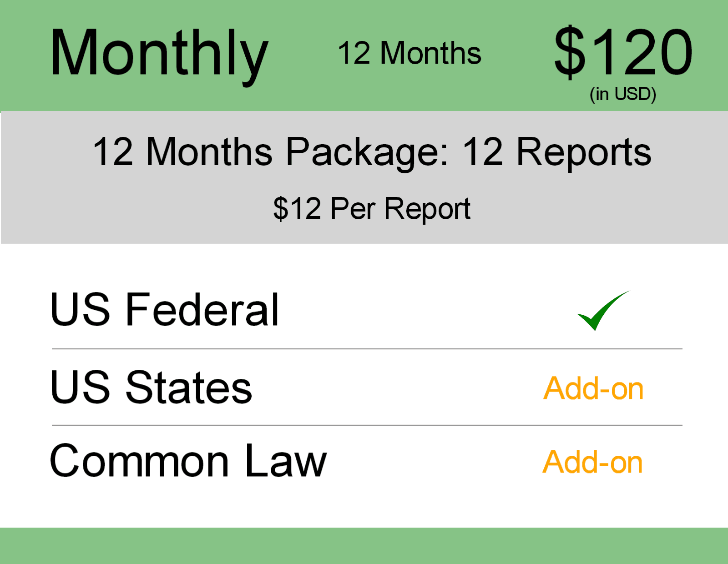Click the word "States" in US States

click(x=188, y=387)
